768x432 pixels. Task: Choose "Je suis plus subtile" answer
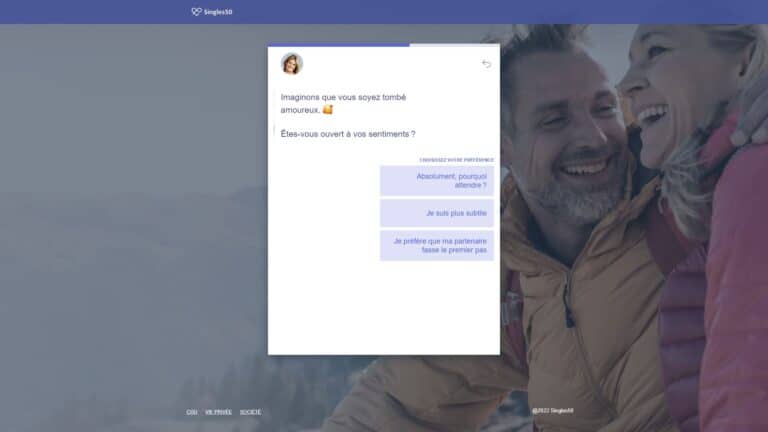(x=437, y=213)
